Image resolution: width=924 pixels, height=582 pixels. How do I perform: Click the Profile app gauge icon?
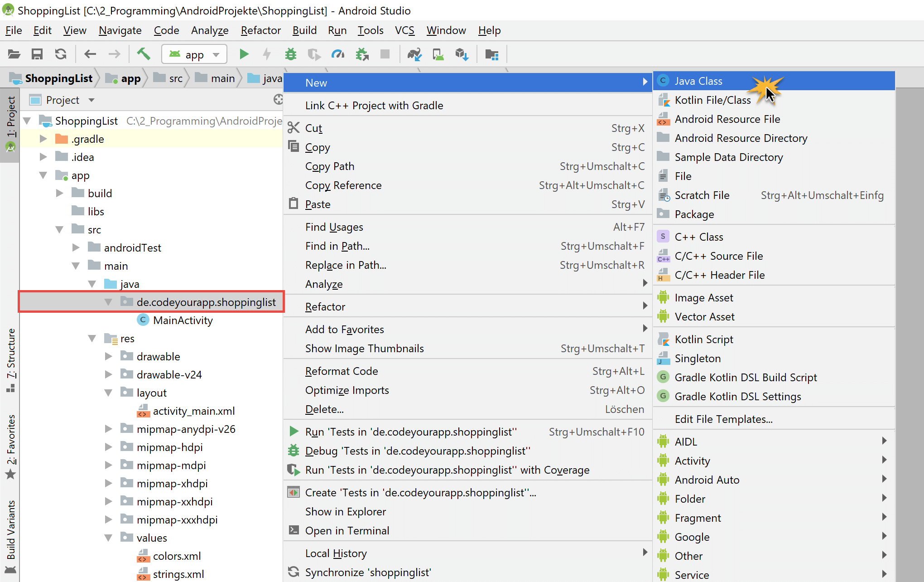338,54
